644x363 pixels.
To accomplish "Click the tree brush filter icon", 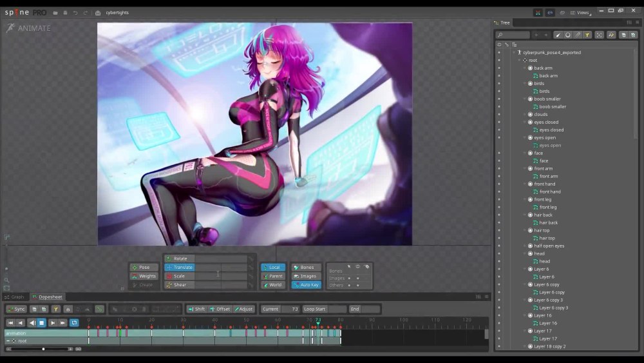I will pos(558,35).
